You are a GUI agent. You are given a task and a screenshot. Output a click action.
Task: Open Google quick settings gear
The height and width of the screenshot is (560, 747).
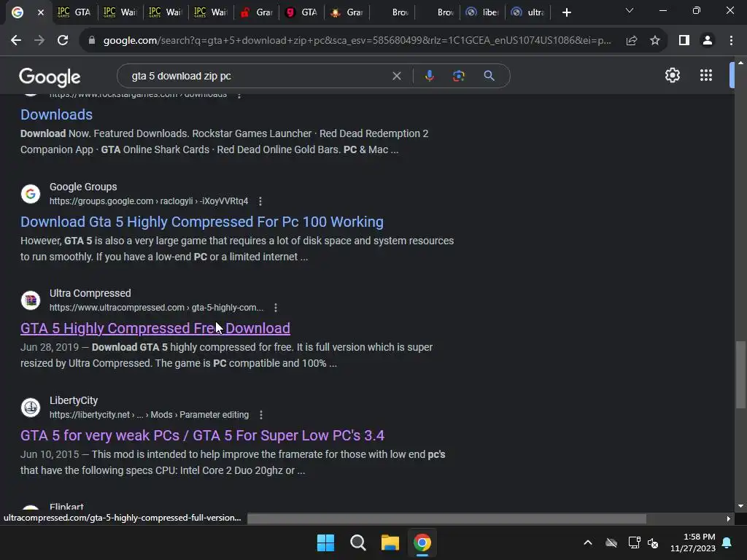(x=672, y=75)
